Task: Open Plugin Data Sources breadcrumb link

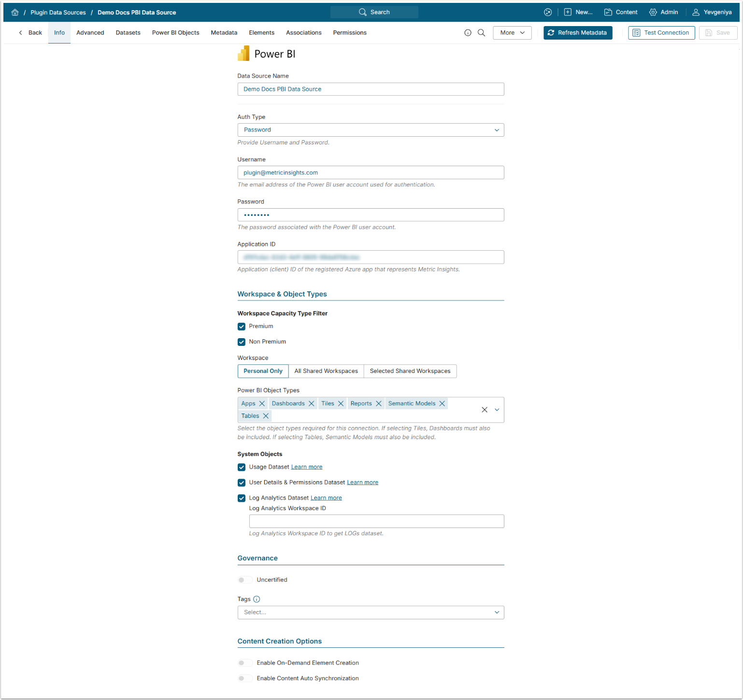Action: (58, 13)
